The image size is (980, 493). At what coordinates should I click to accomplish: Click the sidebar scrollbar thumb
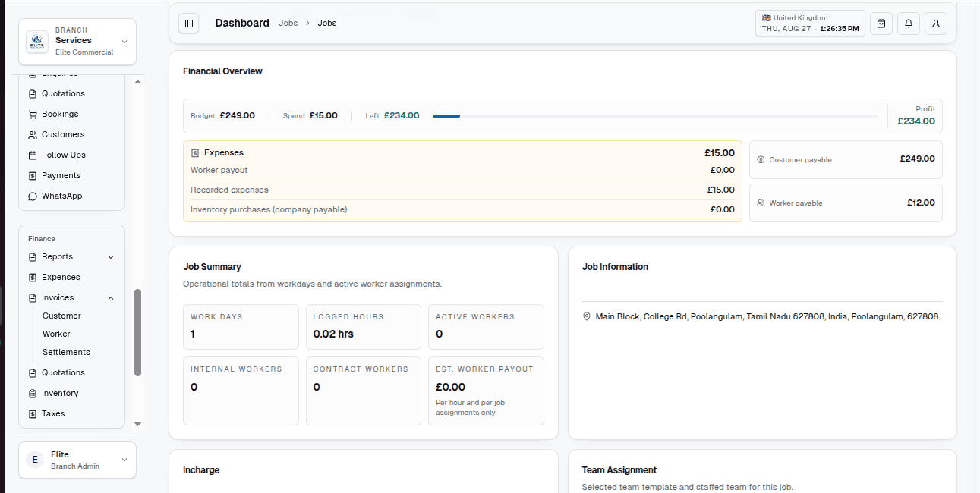click(137, 332)
